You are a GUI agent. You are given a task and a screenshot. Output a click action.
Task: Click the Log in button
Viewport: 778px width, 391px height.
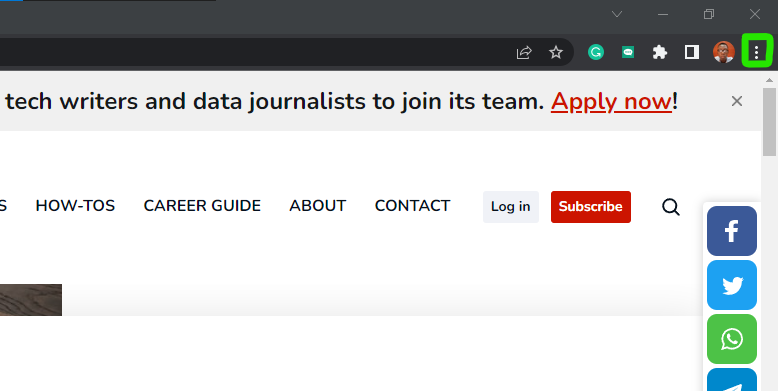click(x=511, y=206)
